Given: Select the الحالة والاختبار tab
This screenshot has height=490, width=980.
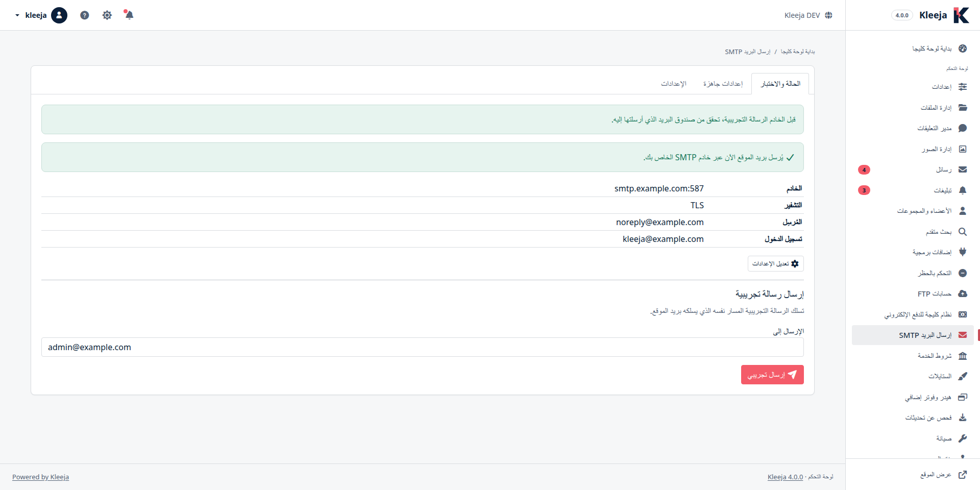Looking at the screenshot, I should click(780, 84).
